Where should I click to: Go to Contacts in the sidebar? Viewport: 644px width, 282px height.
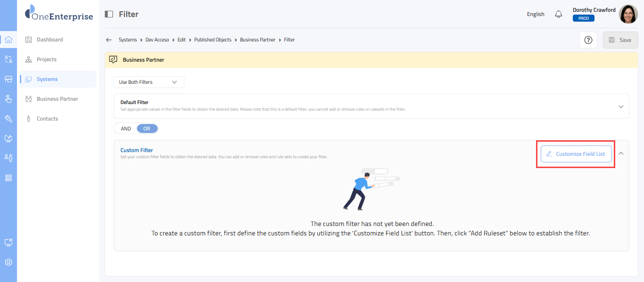click(x=47, y=119)
